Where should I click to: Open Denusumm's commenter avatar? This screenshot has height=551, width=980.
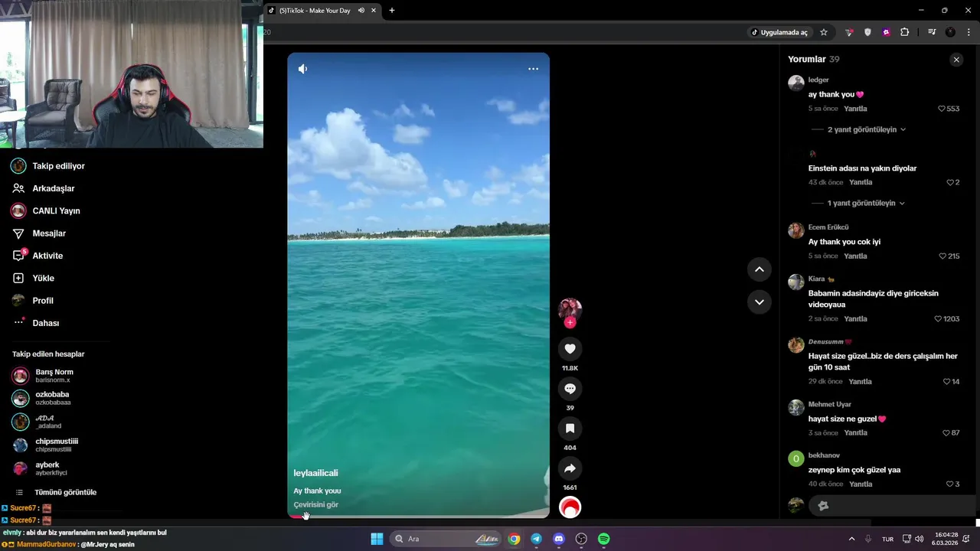796,344
